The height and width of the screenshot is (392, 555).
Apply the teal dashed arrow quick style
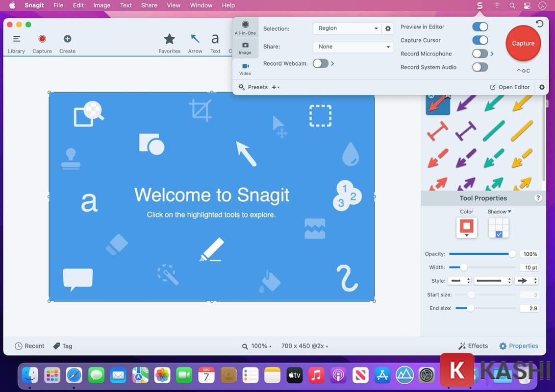pos(493,158)
